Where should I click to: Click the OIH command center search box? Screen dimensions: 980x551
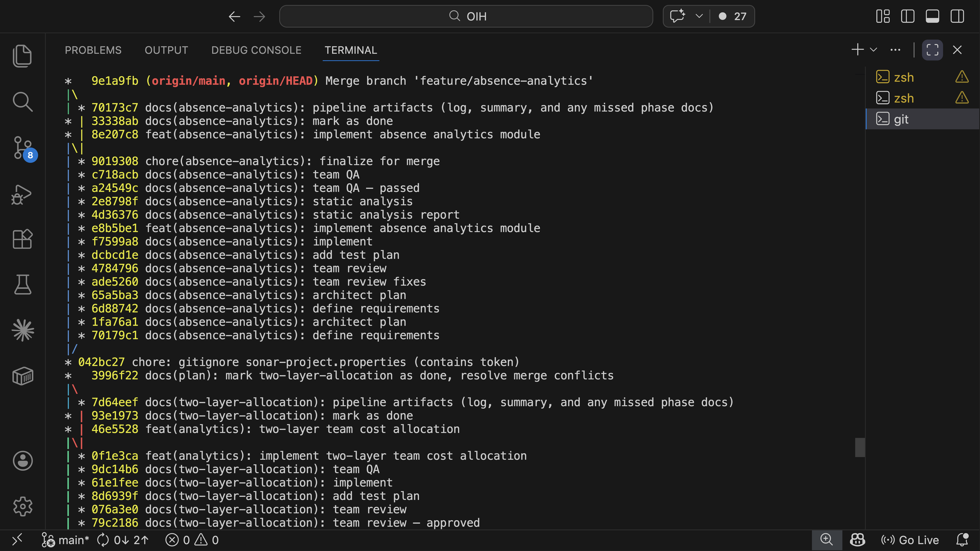pyautogui.click(x=466, y=16)
